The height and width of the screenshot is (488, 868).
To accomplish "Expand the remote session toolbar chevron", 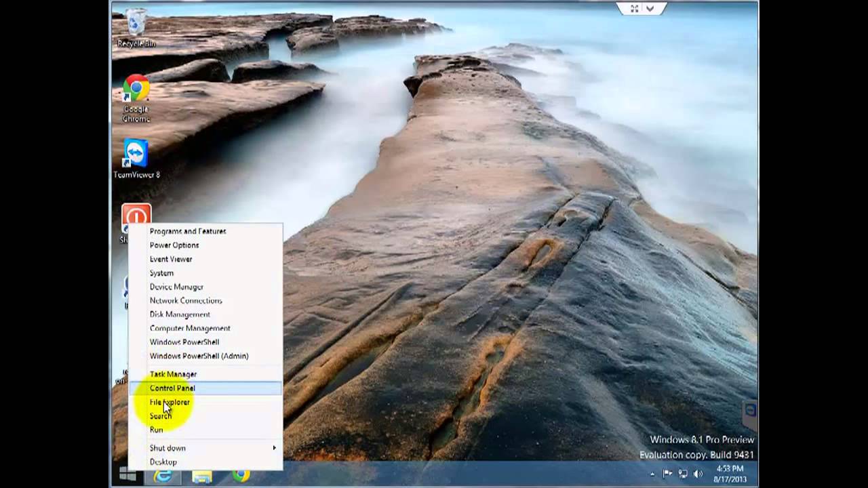I will pos(650,9).
